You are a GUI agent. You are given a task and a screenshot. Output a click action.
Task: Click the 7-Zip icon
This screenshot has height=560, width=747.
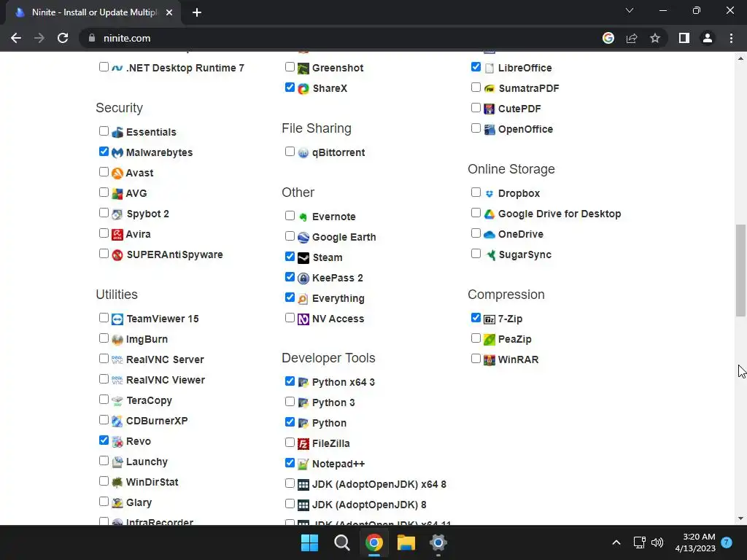pyautogui.click(x=489, y=319)
